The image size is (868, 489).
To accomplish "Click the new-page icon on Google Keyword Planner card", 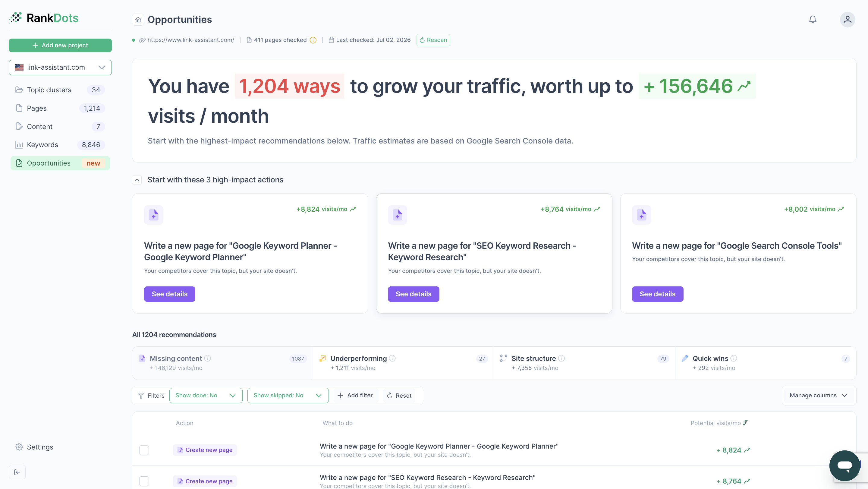I will point(154,215).
